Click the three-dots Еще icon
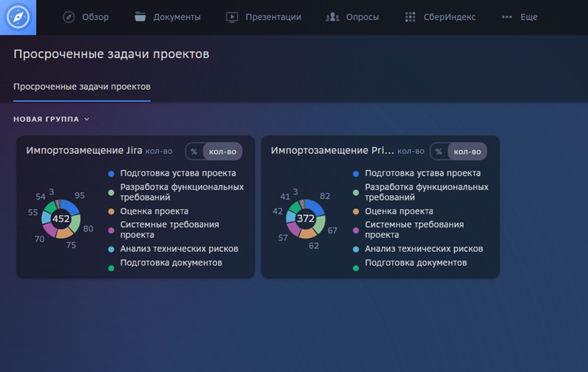 (507, 17)
